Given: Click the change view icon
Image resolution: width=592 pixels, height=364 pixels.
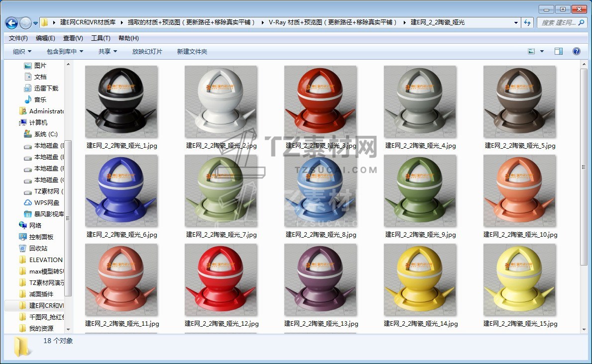Looking at the screenshot, I should [x=531, y=51].
